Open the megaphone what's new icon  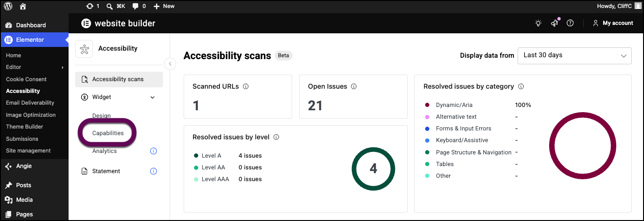click(x=555, y=23)
